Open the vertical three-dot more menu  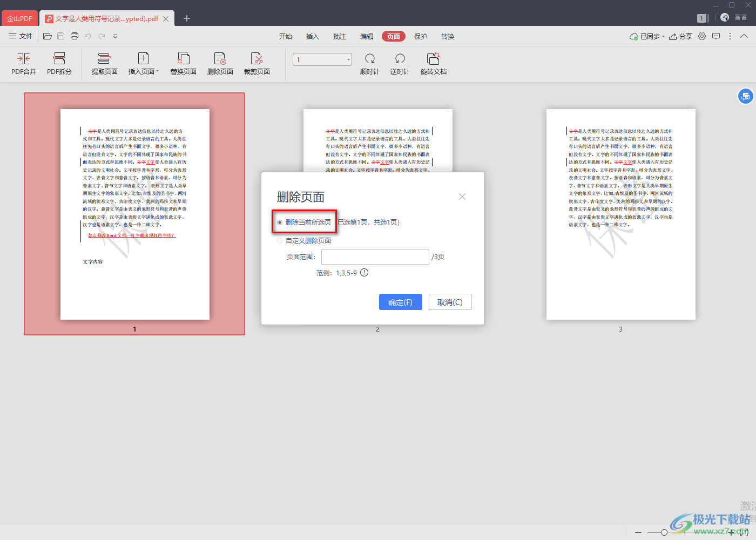(x=730, y=36)
